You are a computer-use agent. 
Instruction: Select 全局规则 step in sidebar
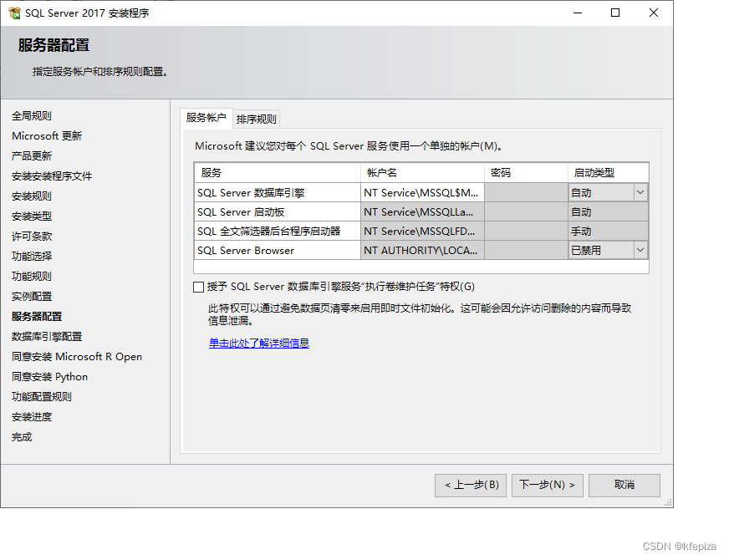32,115
